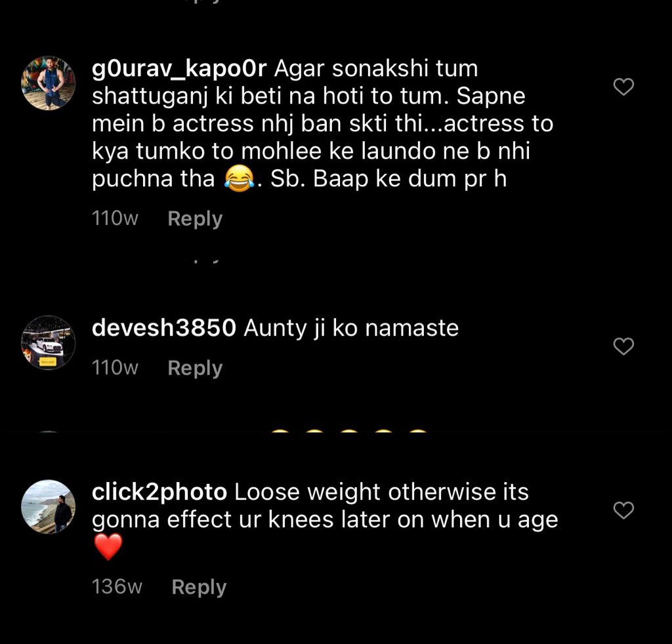Tap the 136w timestamp on click2photo's comment
Screen dimensions: 672x644
point(117,587)
